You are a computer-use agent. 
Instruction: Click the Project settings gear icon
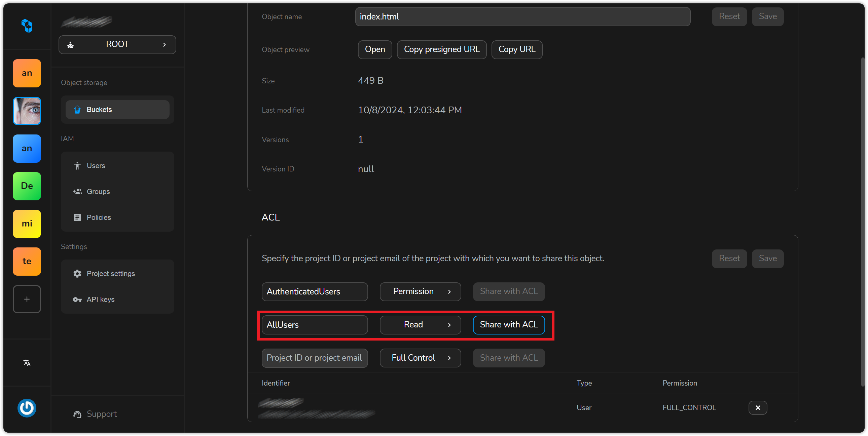(x=77, y=273)
